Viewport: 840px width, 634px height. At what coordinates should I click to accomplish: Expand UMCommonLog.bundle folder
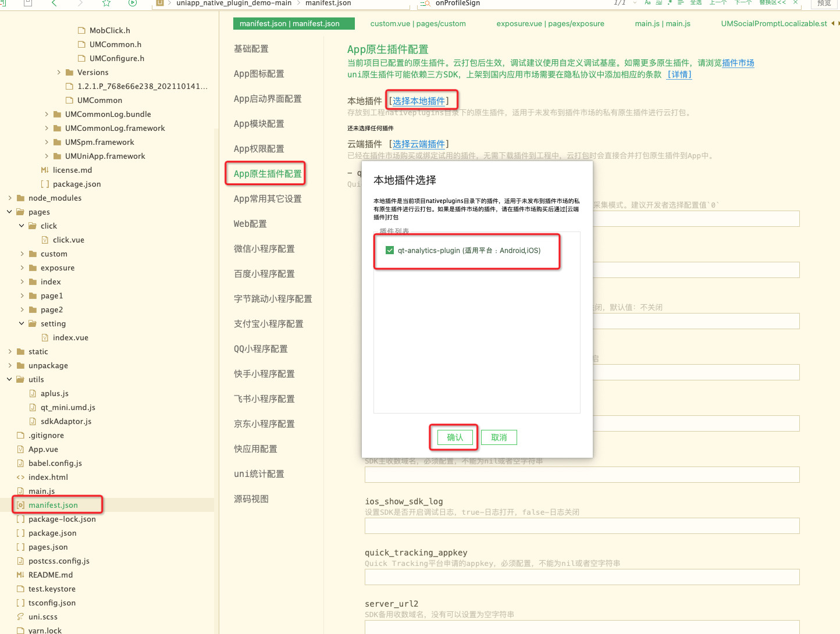pyautogui.click(x=47, y=114)
